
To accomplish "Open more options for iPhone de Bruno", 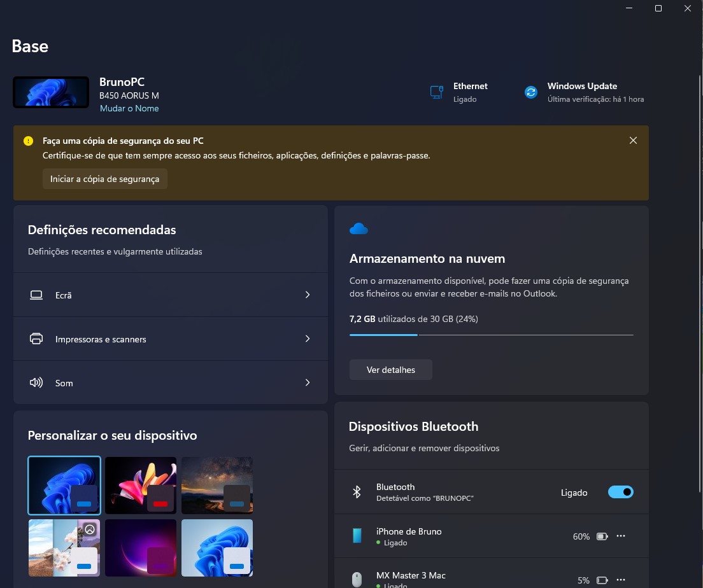I will (621, 536).
